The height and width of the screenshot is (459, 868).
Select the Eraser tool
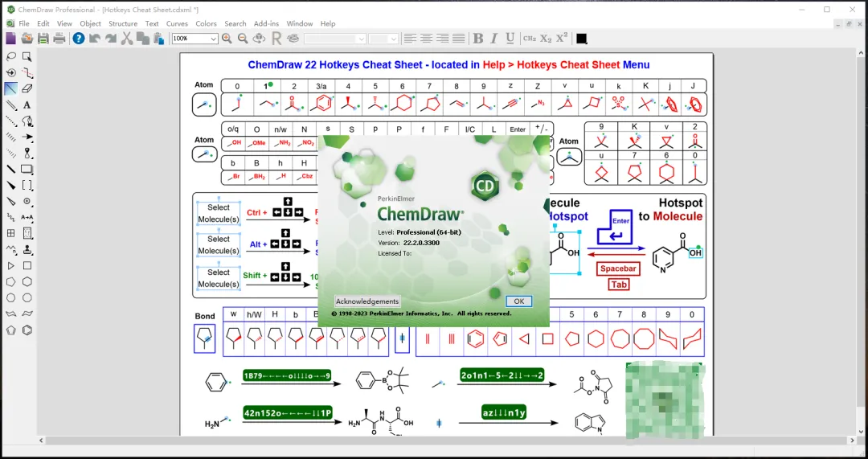click(27, 88)
